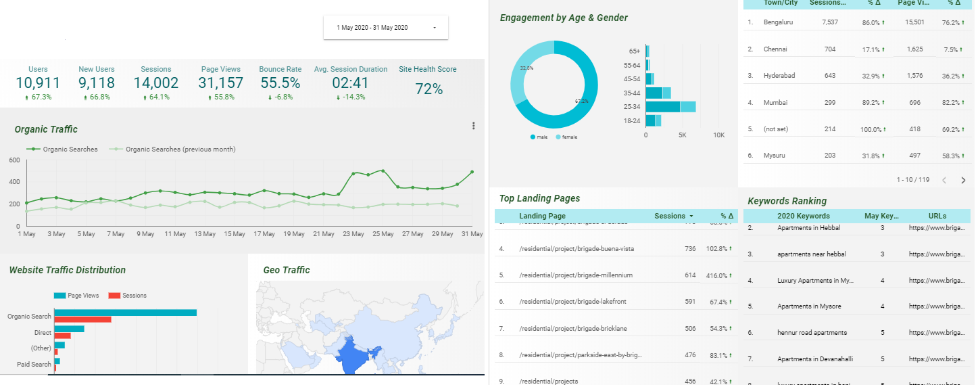Click the URLs column header
The width and height of the screenshot is (980, 391).
[937, 216]
